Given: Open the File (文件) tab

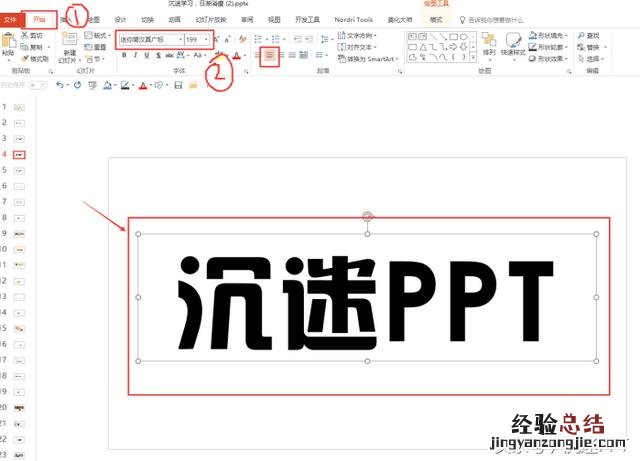Looking at the screenshot, I should 10,19.
